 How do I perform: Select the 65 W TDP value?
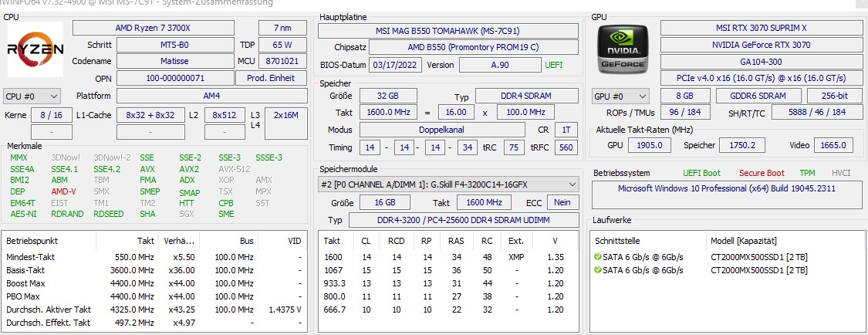pyautogui.click(x=283, y=45)
